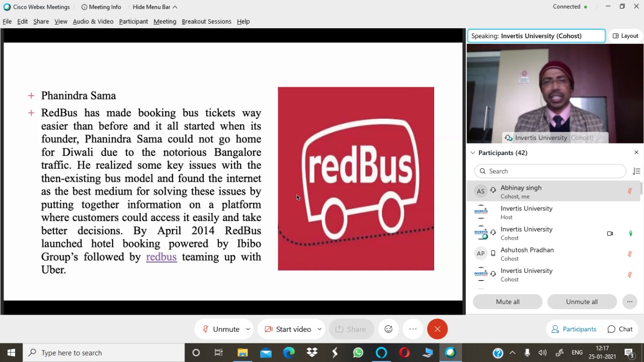Toggle the muted mic icon for Abhinay singh
644x362 pixels.
[629, 191]
